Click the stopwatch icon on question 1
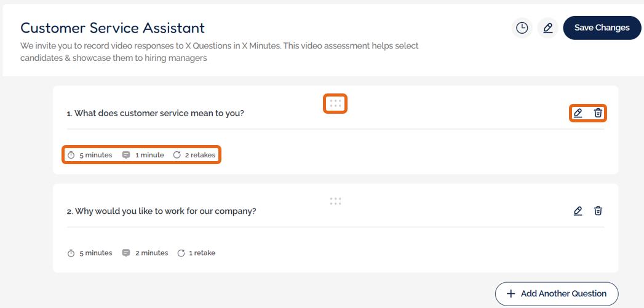 (71, 155)
